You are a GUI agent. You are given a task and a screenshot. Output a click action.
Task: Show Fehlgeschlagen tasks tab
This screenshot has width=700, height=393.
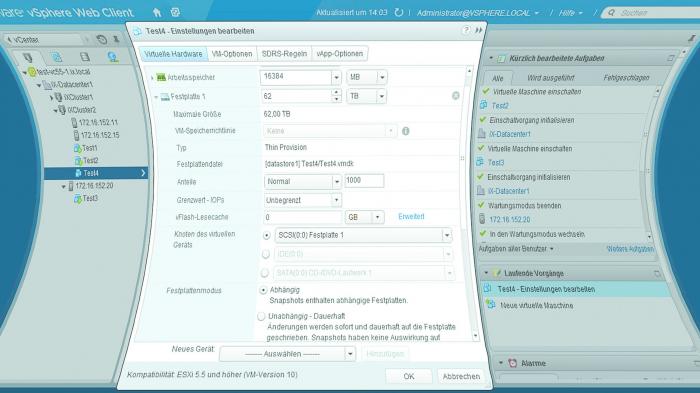click(x=626, y=78)
